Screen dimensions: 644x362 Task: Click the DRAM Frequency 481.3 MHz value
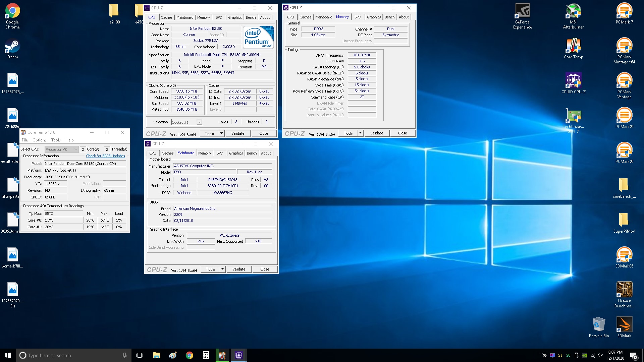click(x=362, y=55)
